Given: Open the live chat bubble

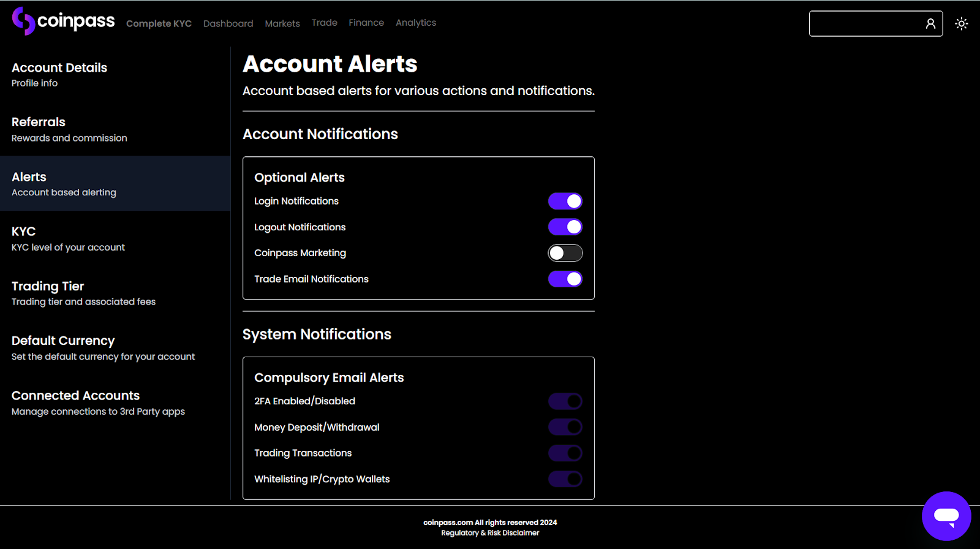Looking at the screenshot, I should coord(946,516).
